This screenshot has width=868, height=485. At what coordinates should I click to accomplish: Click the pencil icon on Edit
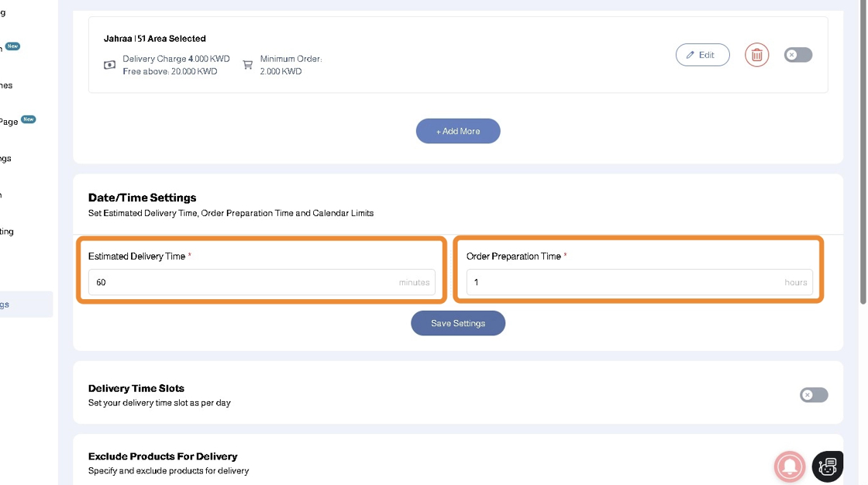[690, 55]
